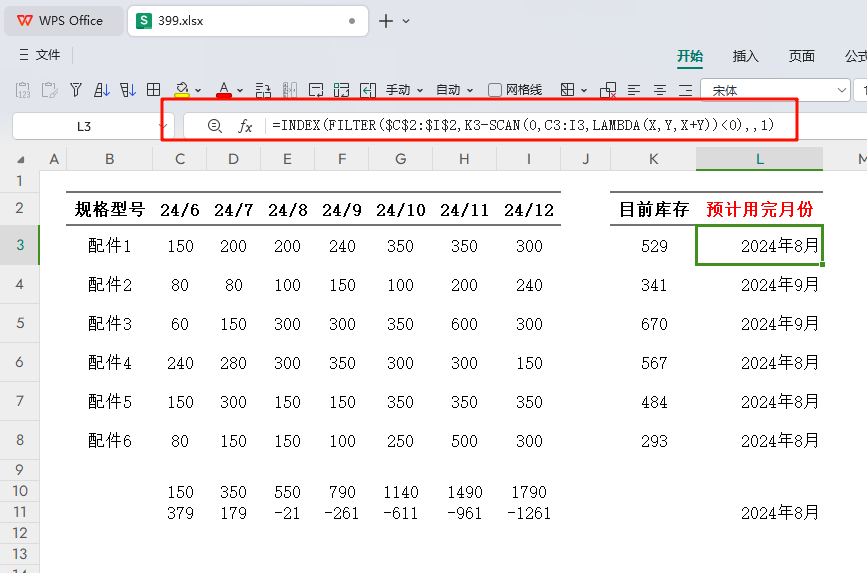Click the 24/10 header cell
Viewport: 867px width, 573px height.
(x=400, y=210)
